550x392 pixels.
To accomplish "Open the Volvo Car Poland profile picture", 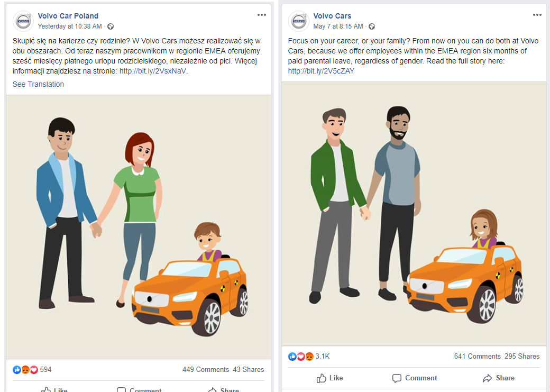I will pyautogui.click(x=23, y=21).
